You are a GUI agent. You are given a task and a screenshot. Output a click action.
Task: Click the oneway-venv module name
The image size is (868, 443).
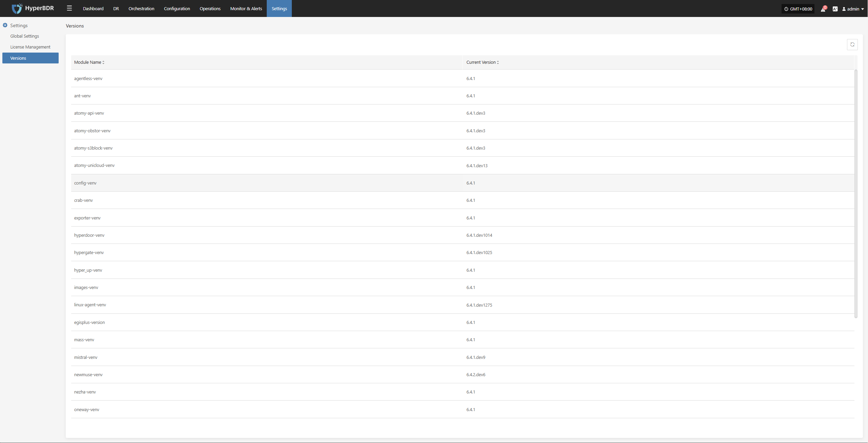coord(87,409)
